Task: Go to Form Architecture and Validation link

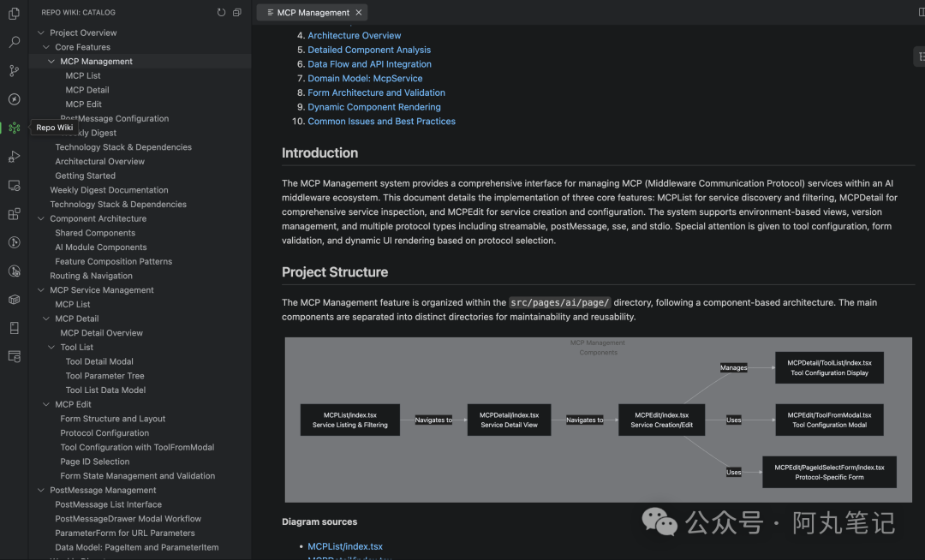Action: (376, 92)
